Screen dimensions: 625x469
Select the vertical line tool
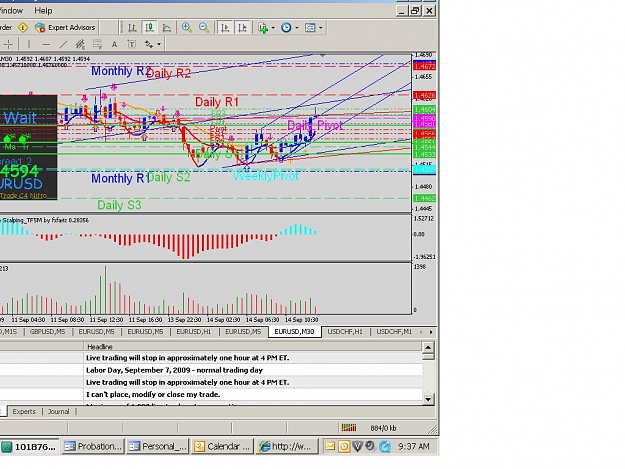click(x=29, y=44)
